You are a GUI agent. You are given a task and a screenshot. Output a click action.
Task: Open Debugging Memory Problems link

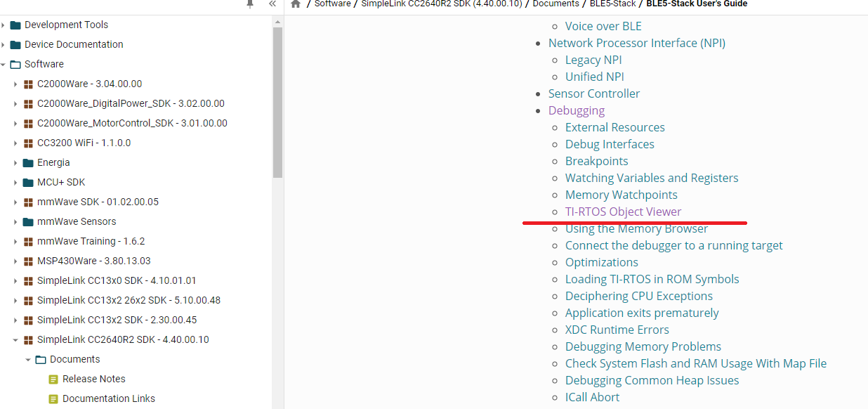[643, 346]
